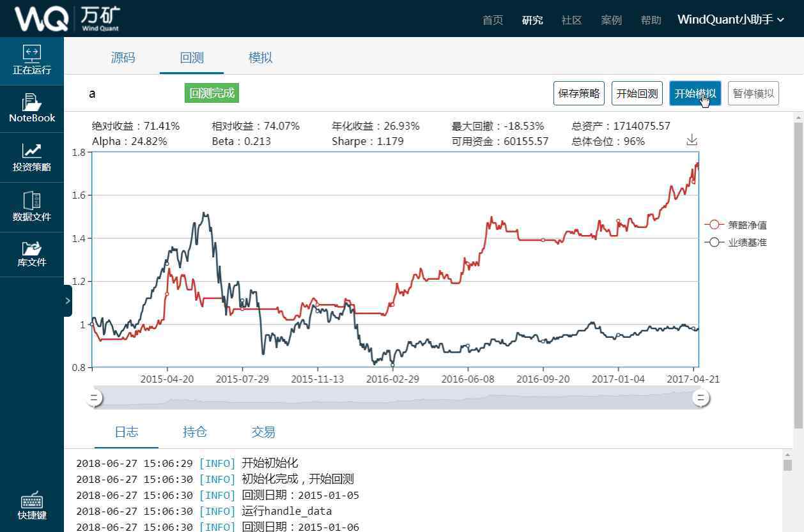Screen dimensions: 804x532
Task: Select the 交易 tab
Action: pos(263,432)
